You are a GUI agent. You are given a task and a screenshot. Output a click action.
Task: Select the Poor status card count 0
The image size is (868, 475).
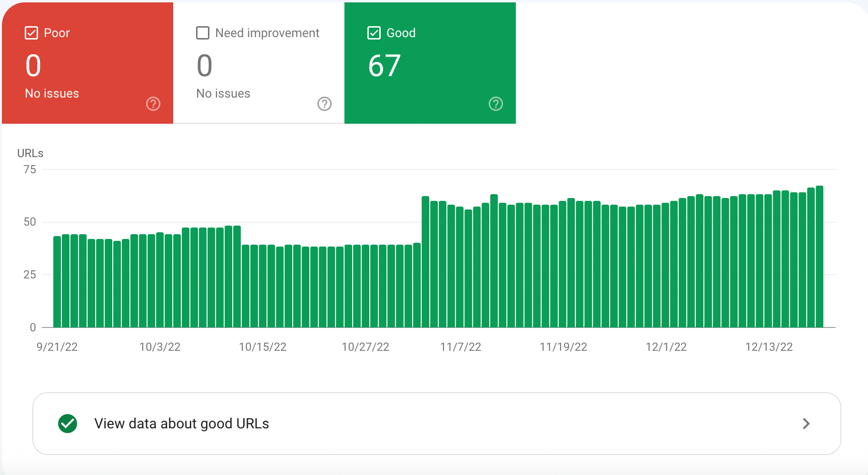[33, 66]
